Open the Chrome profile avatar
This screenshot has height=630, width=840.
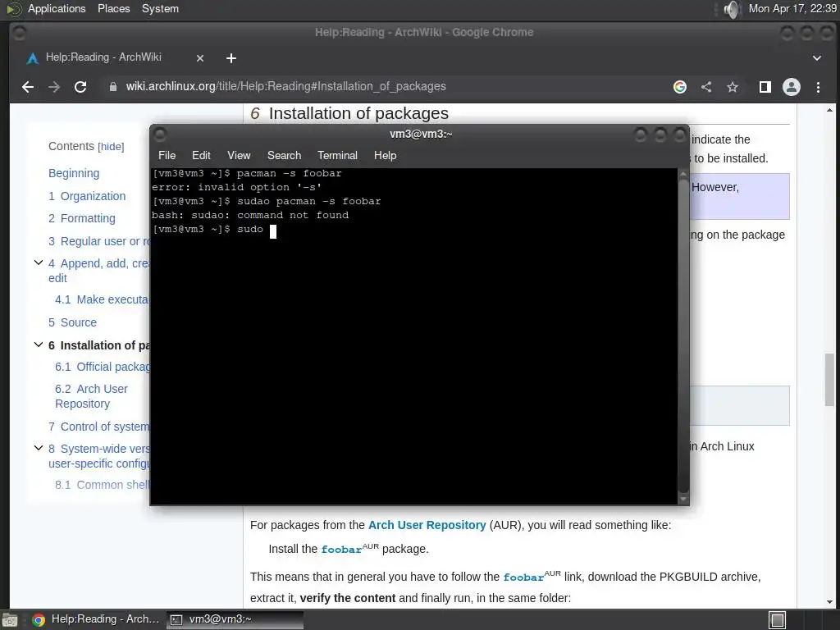pos(792,87)
